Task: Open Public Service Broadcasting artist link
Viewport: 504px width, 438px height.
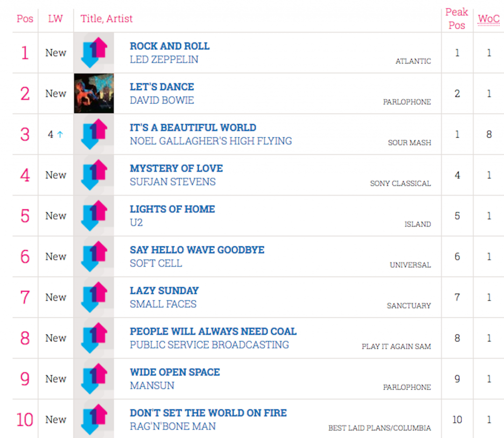Action: coord(209,345)
